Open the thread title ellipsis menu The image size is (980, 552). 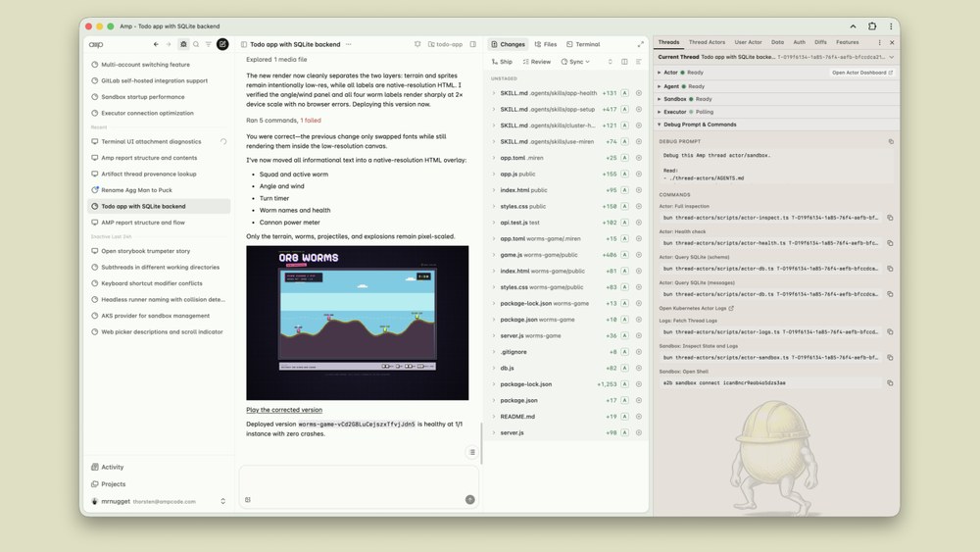coord(349,44)
